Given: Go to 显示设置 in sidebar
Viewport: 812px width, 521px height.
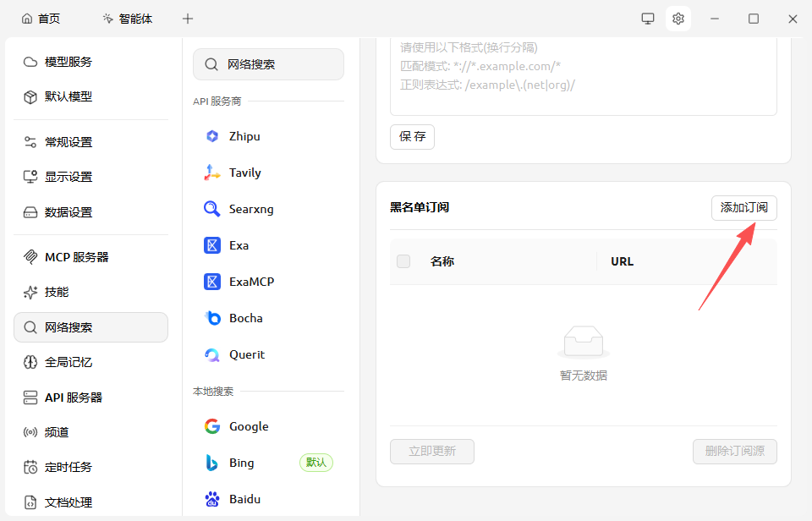Looking at the screenshot, I should click(91, 177).
